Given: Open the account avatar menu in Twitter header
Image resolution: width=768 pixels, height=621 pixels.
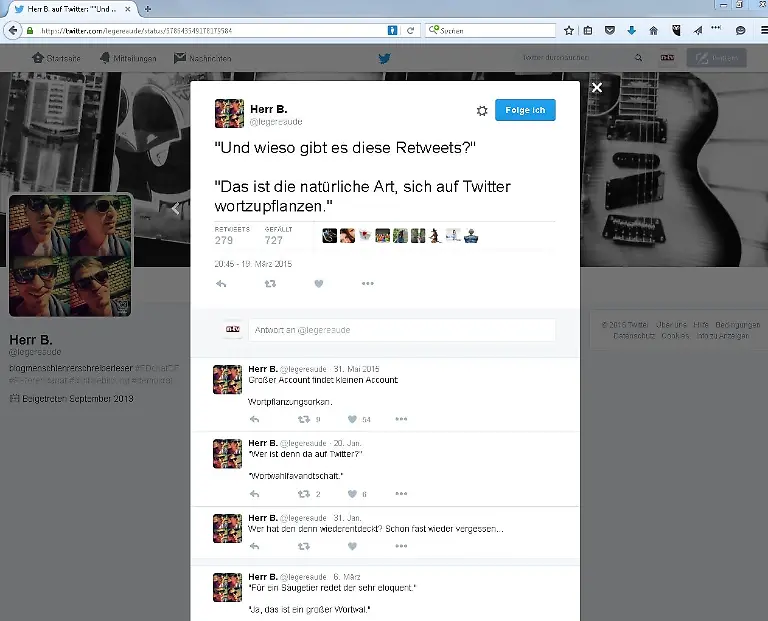Looking at the screenshot, I should [667, 58].
